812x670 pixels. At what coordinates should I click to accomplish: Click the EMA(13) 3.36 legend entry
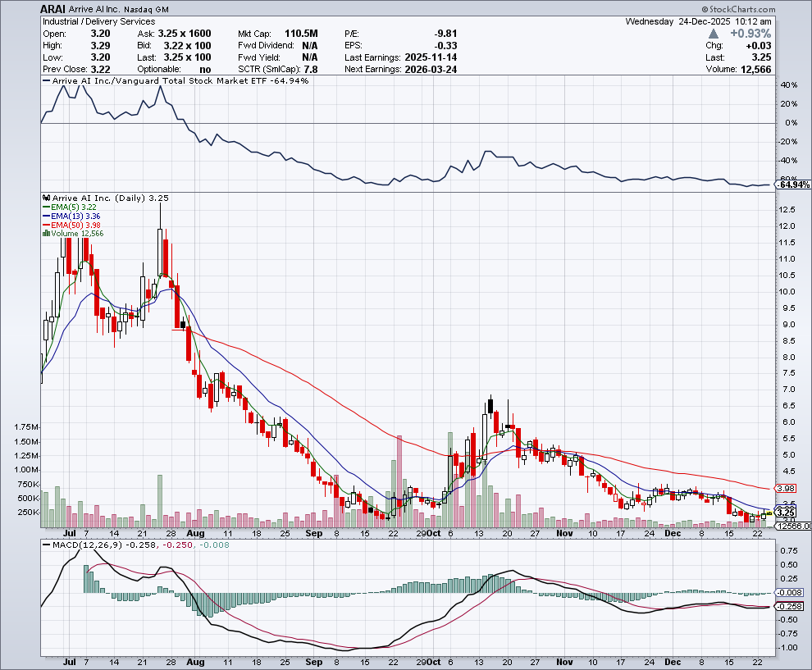[x=71, y=216]
